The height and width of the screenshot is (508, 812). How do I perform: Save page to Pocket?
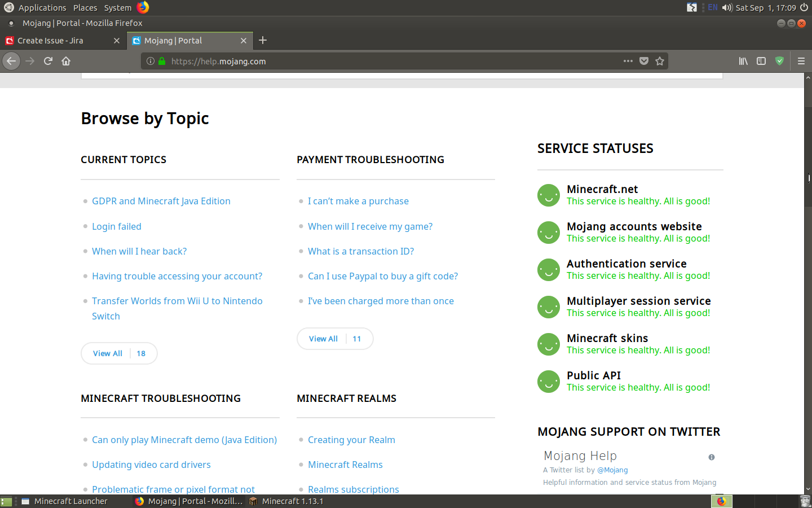pyautogui.click(x=644, y=61)
